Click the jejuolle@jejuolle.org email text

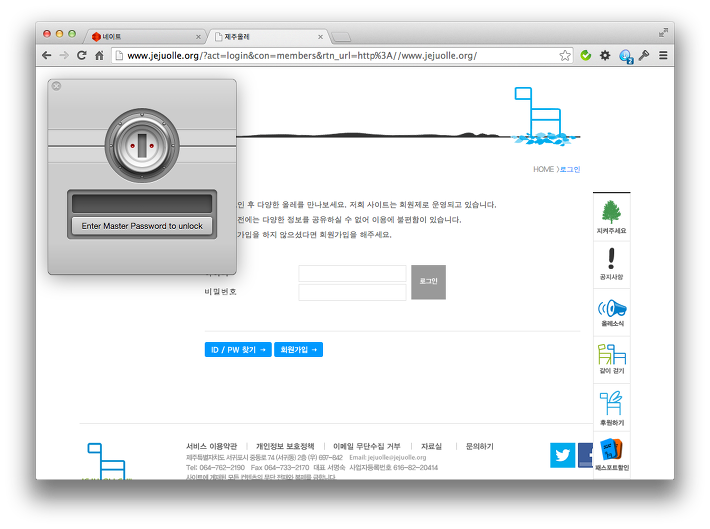(397, 457)
